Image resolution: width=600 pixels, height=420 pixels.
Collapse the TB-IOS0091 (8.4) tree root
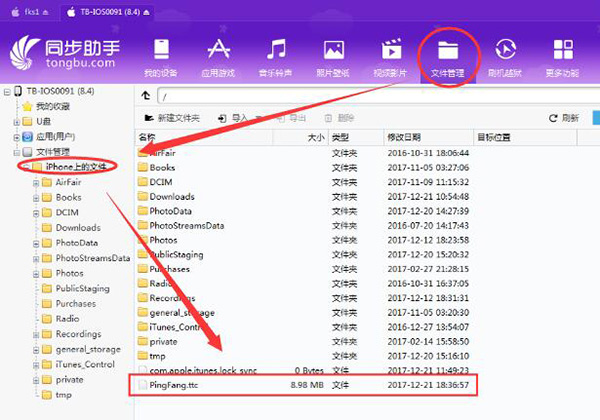point(7,92)
